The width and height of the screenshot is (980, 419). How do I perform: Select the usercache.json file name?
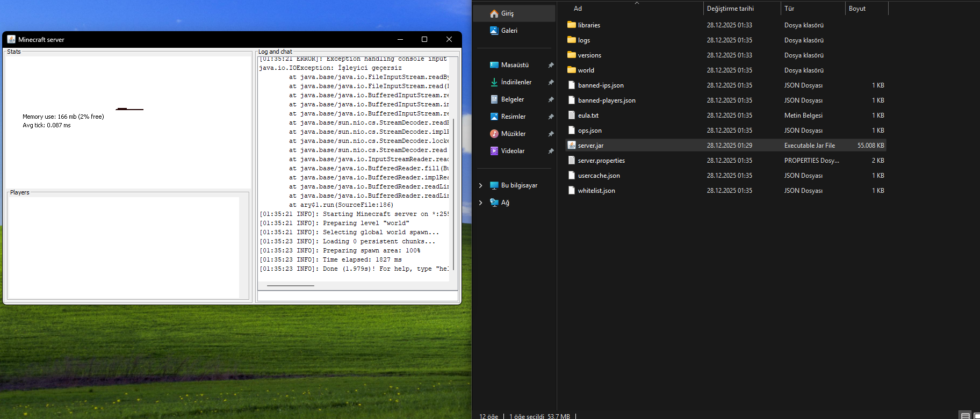pyautogui.click(x=599, y=176)
